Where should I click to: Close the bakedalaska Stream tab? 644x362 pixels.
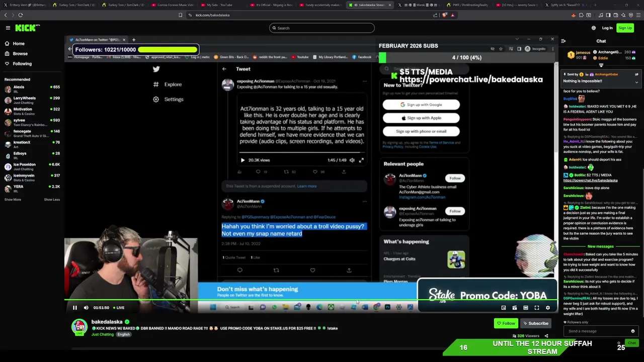(389, 5)
